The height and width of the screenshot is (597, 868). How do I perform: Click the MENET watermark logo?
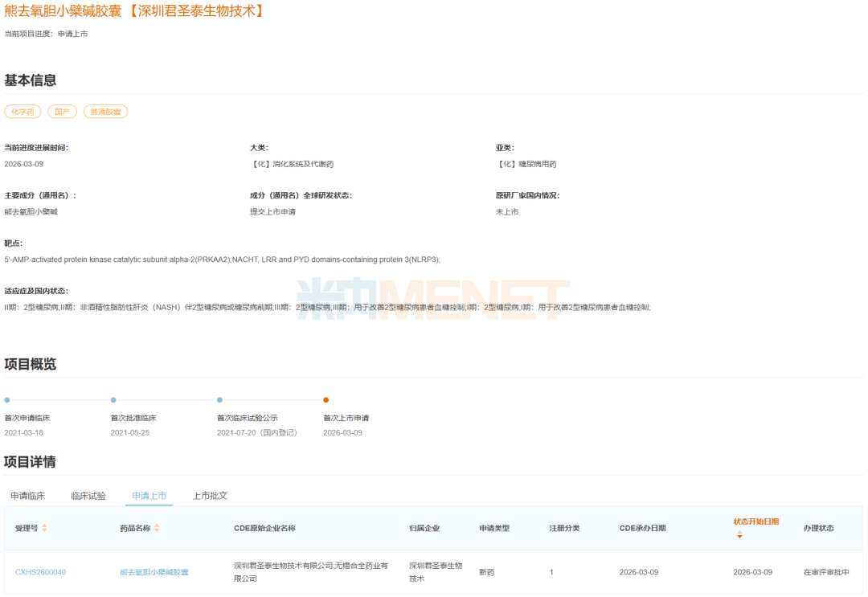[x=434, y=300]
